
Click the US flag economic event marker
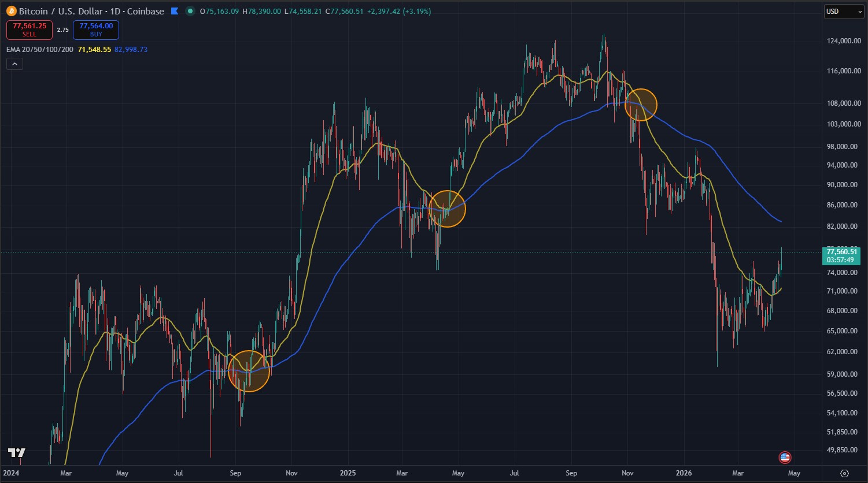(x=785, y=458)
